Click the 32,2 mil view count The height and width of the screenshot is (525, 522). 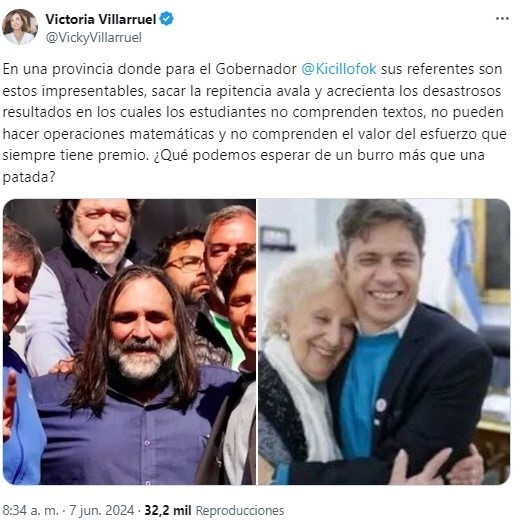coord(168,511)
